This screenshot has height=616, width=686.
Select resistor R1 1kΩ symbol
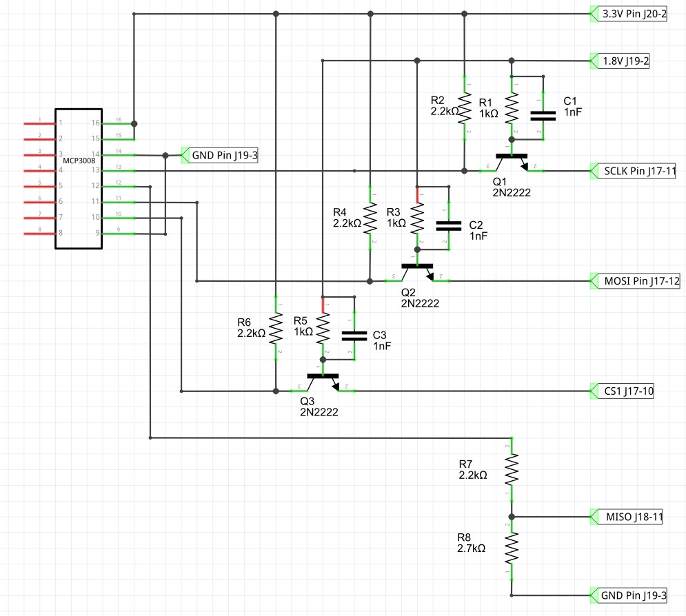click(512, 108)
